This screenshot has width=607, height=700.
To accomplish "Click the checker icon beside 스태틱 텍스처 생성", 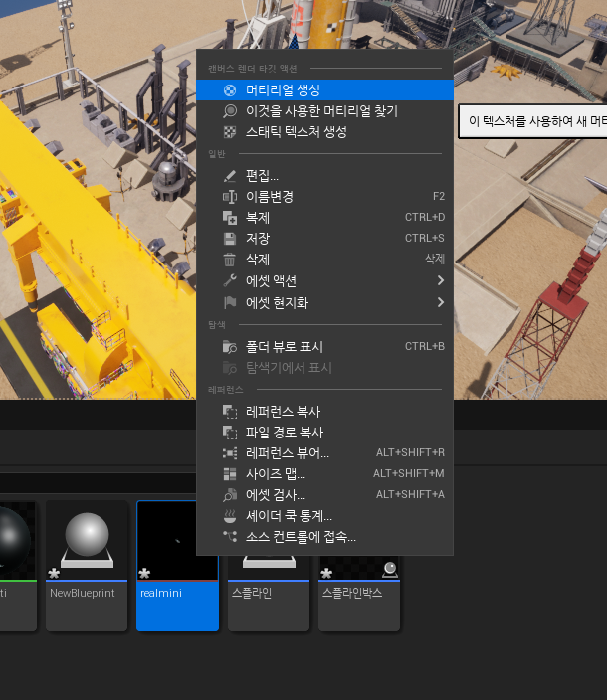I will click(230, 132).
